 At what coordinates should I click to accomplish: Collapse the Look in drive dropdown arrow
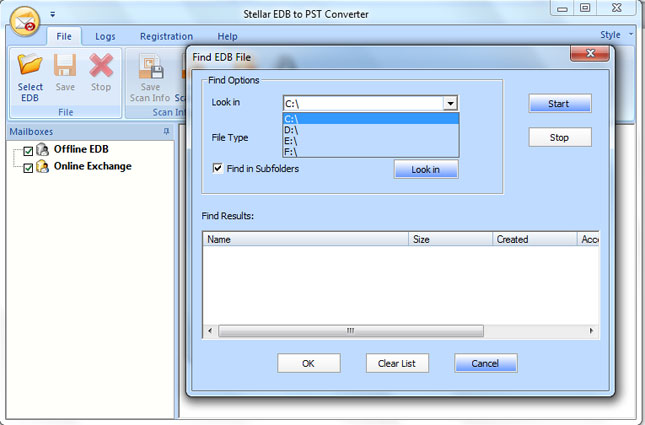[x=450, y=103]
